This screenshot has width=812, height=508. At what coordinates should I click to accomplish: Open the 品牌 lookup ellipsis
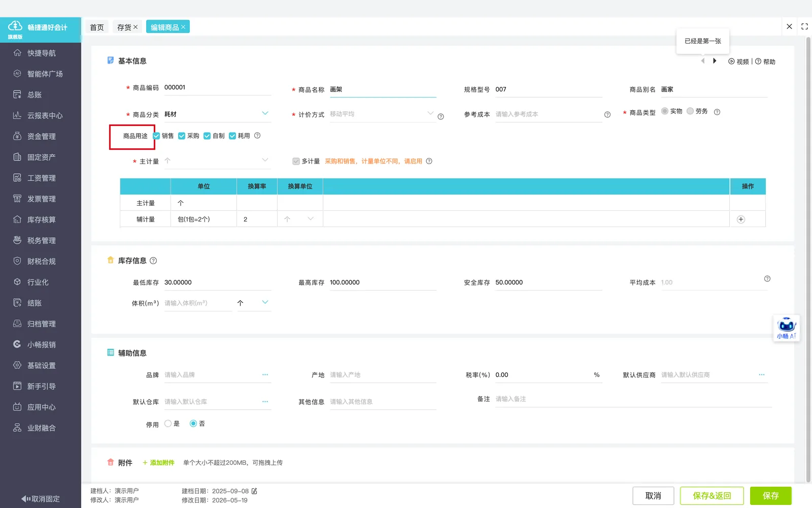coord(265,374)
